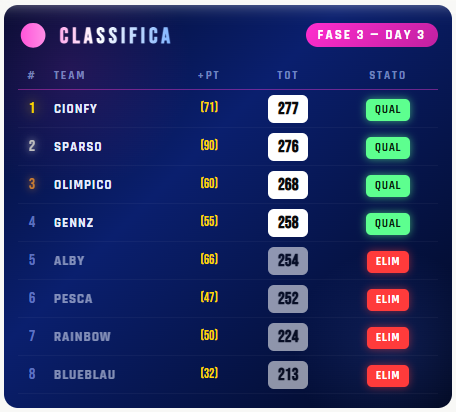Click the ELIM status badge for ALBY

(388, 262)
